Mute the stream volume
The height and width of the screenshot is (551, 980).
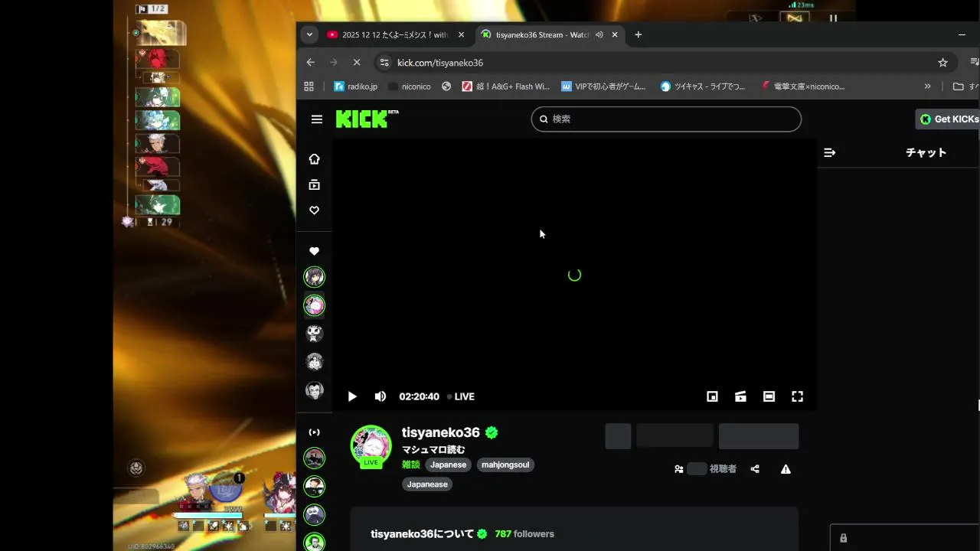coord(381,396)
